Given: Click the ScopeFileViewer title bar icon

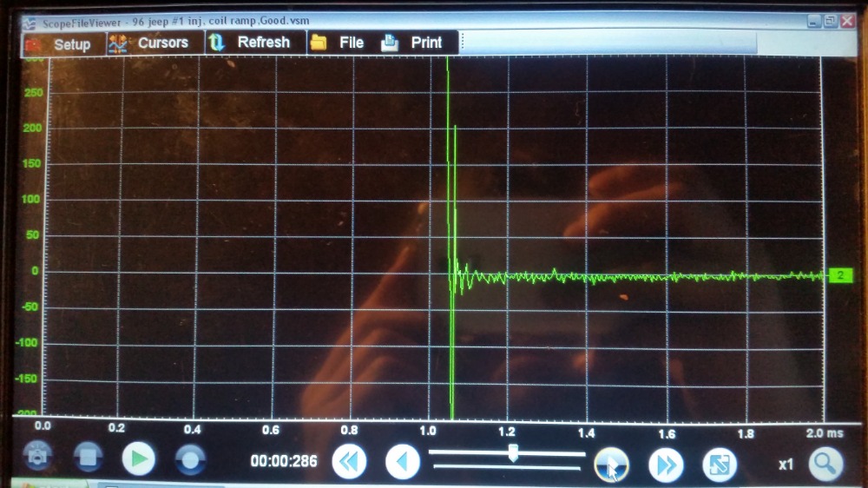Looking at the screenshot, I should click(30, 22).
